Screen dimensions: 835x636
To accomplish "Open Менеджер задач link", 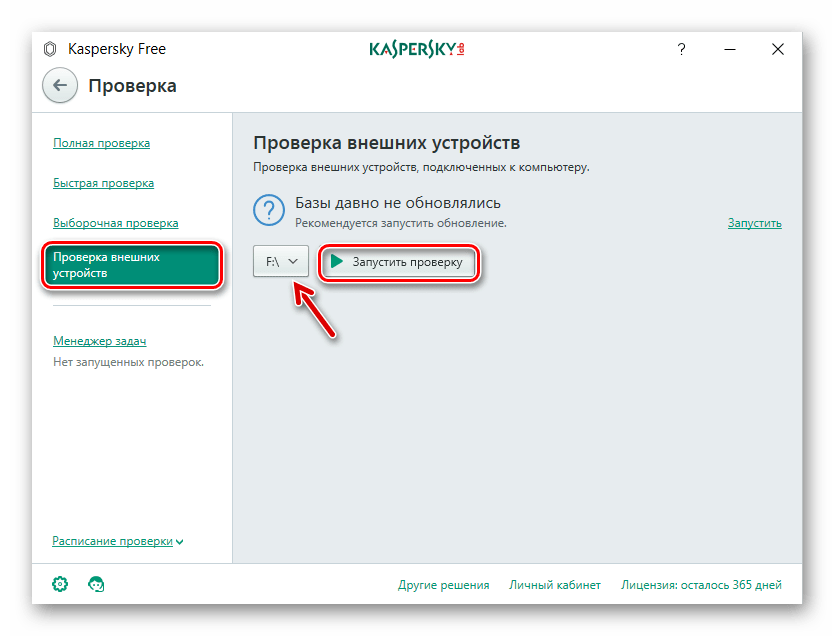I will pos(99,341).
